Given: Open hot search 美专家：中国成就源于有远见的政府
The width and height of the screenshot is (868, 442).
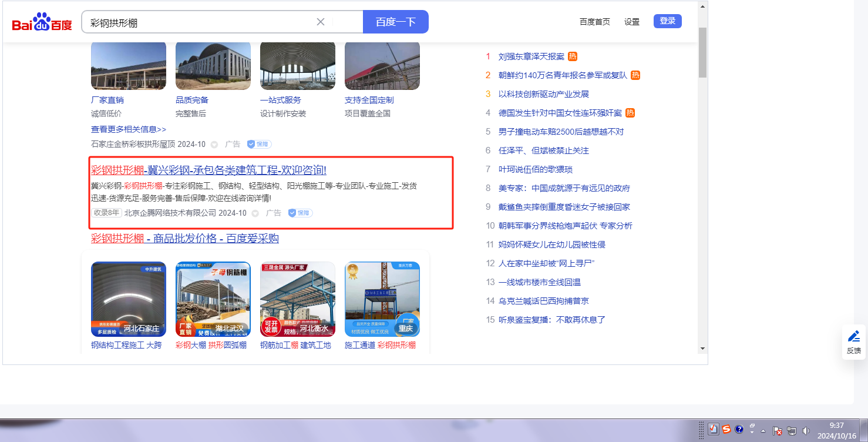Looking at the screenshot, I should coord(564,188).
